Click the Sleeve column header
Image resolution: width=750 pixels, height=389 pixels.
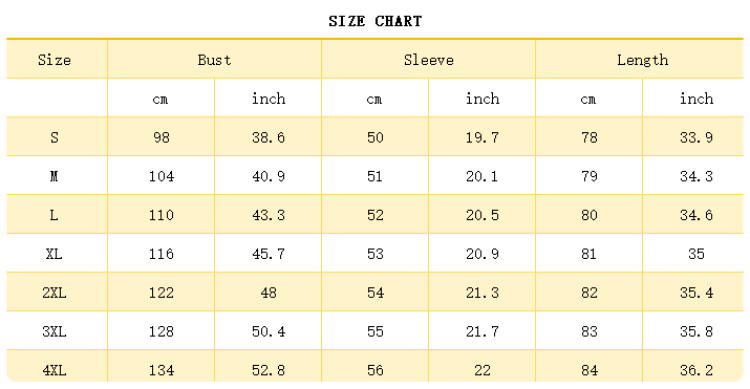tap(429, 60)
